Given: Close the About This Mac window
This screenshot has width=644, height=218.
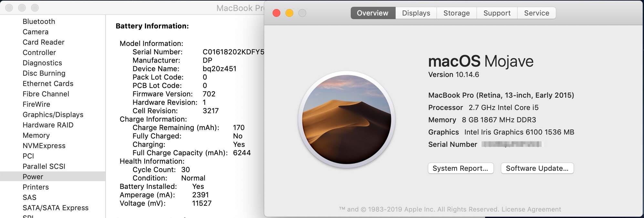Looking at the screenshot, I should coord(276,13).
